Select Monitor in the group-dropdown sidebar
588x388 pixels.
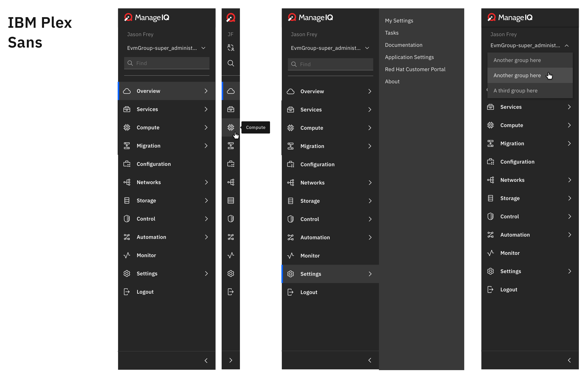click(x=530, y=253)
